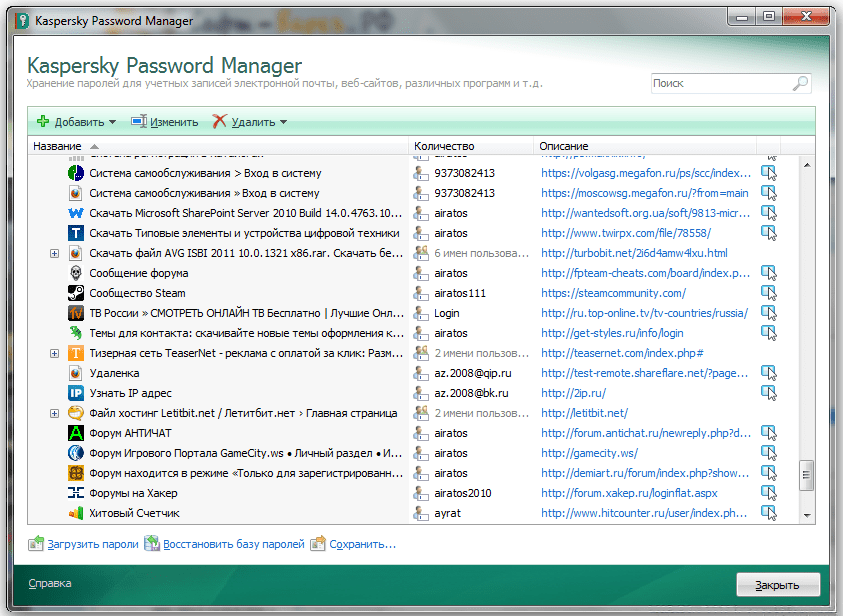Click the page icon beside Удаленка
This screenshot has height=616, width=843.
(x=76, y=373)
